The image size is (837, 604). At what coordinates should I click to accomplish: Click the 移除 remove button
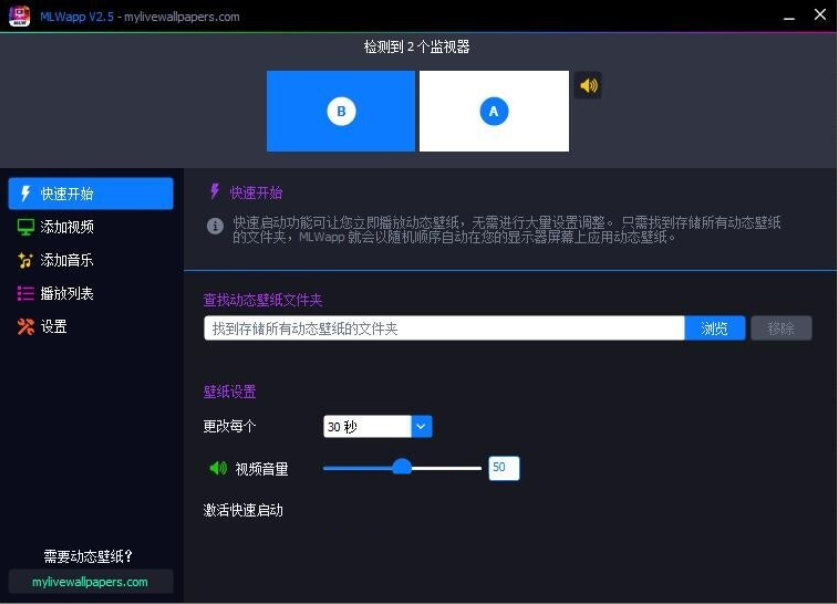click(x=781, y=328)
